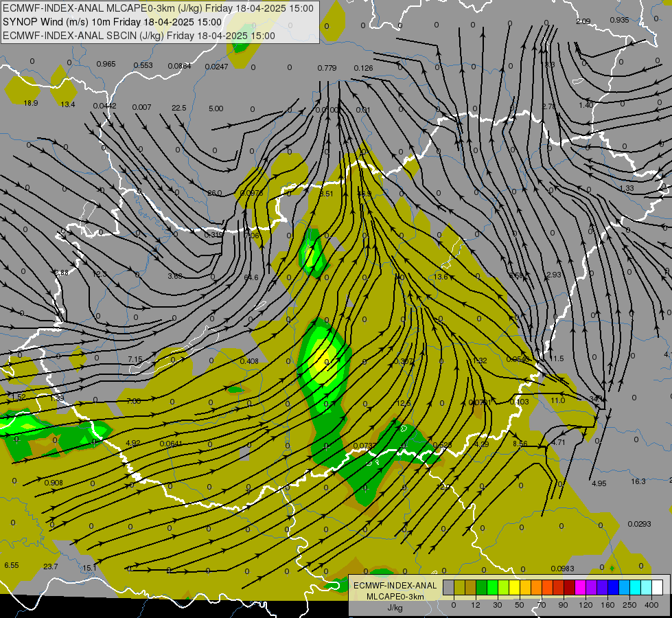
Task: Click the map value '6.55'
Action: pyautogui.click(x=12, y=565)
